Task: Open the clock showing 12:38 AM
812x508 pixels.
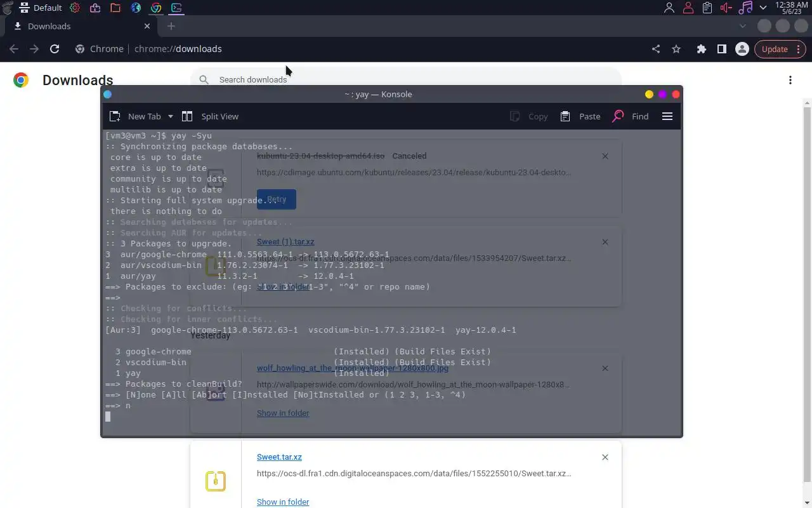Action: pyautogui.click(x=791, y=8)
